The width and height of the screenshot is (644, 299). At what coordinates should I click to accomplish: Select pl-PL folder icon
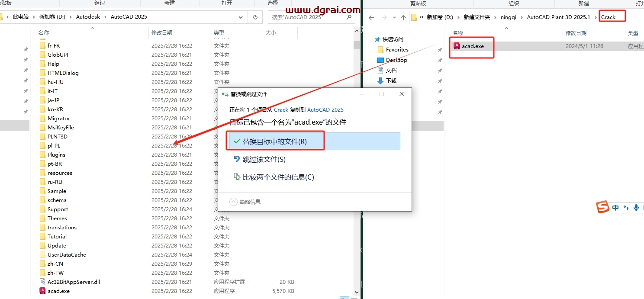pos(42,145)
